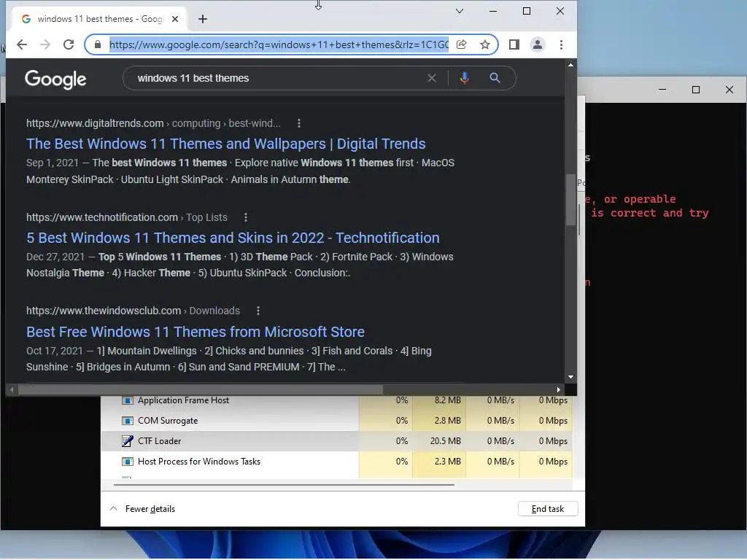Go to Google home via the logo
This screenshot has height=560, width=747.
(55, 79)
